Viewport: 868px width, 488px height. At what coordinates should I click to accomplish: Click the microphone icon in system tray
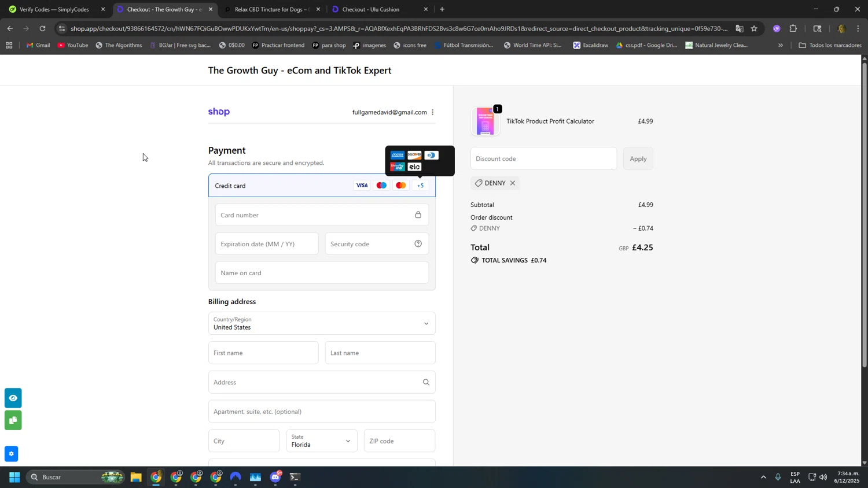tap(778, 477)
